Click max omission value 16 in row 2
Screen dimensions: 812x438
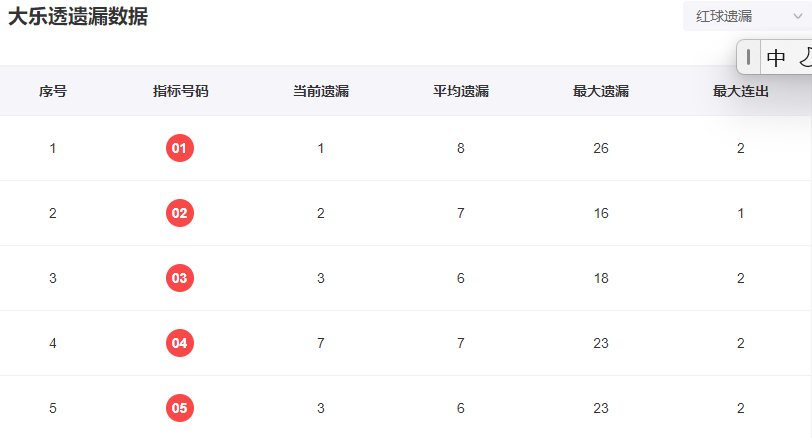tap(601, 213)
